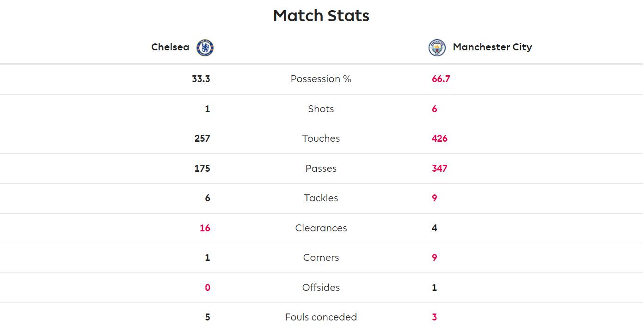Screen dimensions: 644x332
Task: Open the Manchester City team name link
Action: (x=492, y=47)
